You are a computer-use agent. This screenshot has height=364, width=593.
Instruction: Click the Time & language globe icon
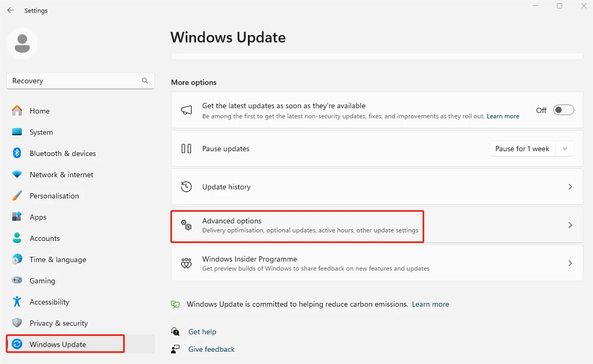tap(17, 259)
